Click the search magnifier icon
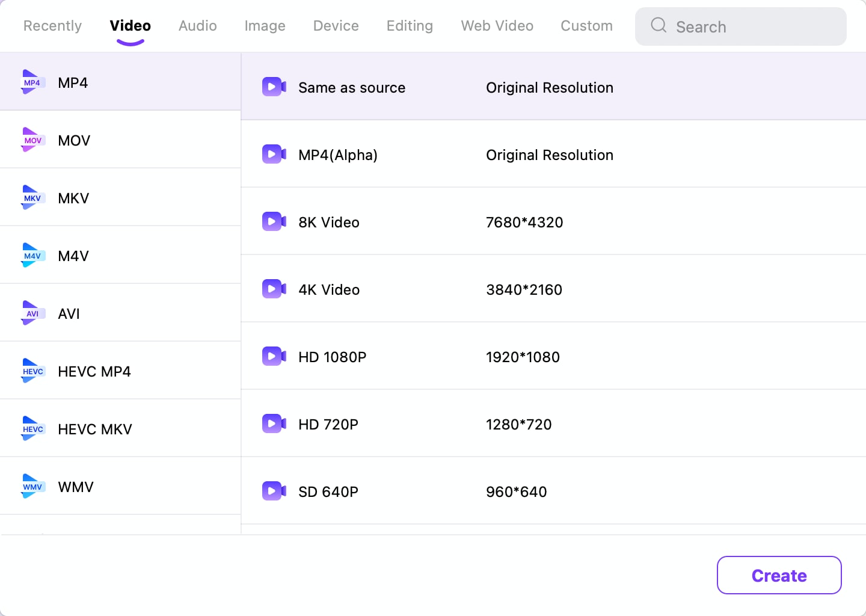The height and width of the screenshot is (616, 866). (659, 25)
